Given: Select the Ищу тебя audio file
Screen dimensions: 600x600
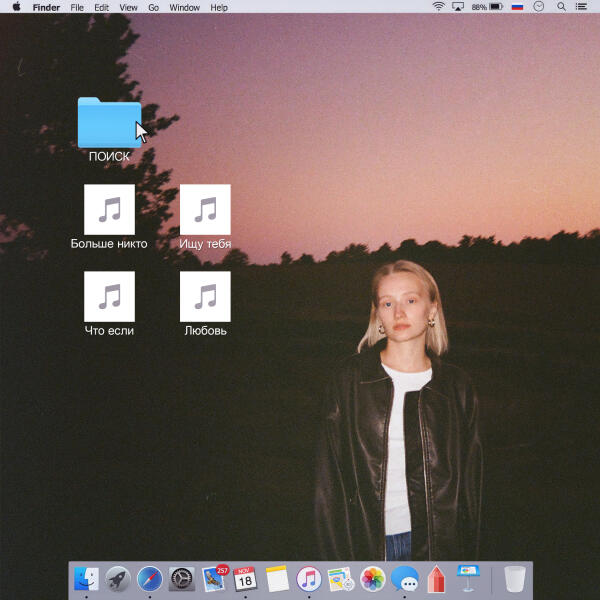Looking at the screenshot, I should (x=205, y=209).
